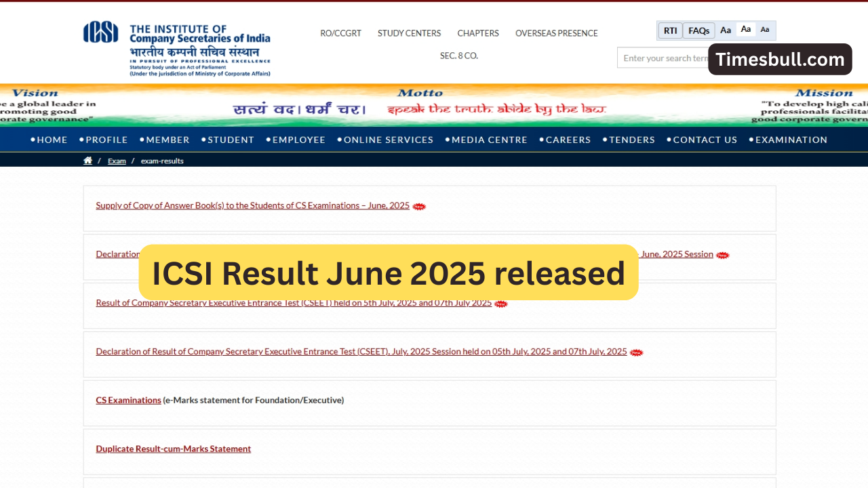Image resolution: width=868 pixels, height=488 pixels.
Task: Open CSEET result held on 5th July link
Action: click(x=293, y=303)
